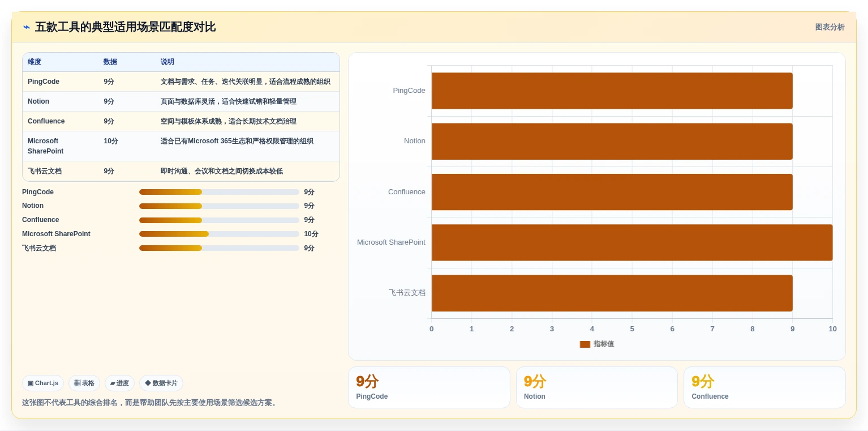
Task: Click the PingCode bar in chart
Action: click(x=612, y=91)
